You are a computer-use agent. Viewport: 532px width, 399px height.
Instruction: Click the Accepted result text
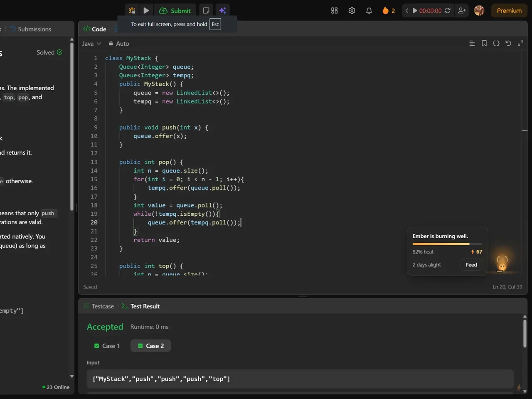105,327
